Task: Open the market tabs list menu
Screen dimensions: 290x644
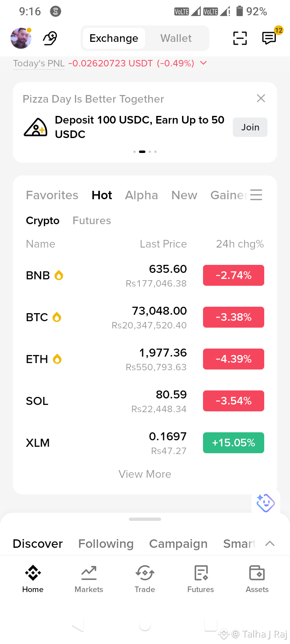Action: (x=256, y=195)
